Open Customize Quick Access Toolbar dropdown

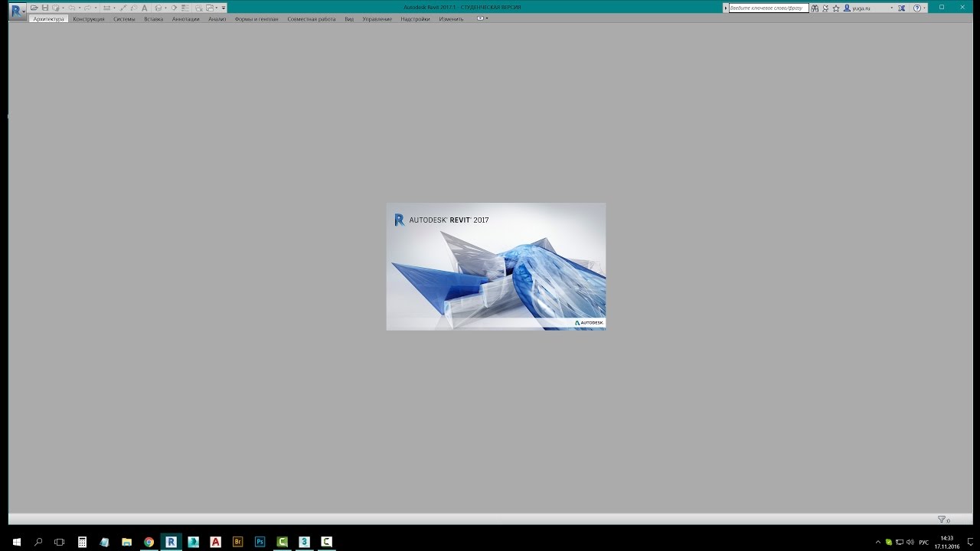pyautogui.click(x=224, y=8)
